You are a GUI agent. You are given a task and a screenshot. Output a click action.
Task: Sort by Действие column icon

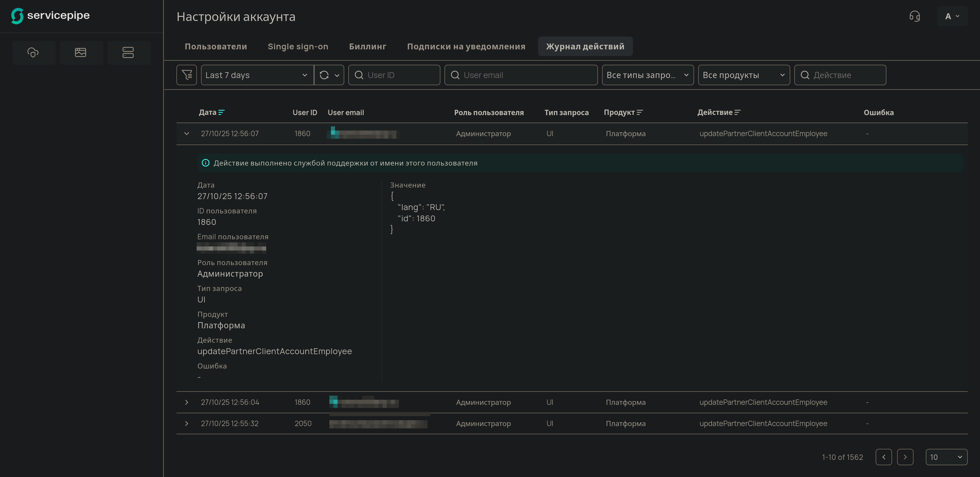coord(737,112)
